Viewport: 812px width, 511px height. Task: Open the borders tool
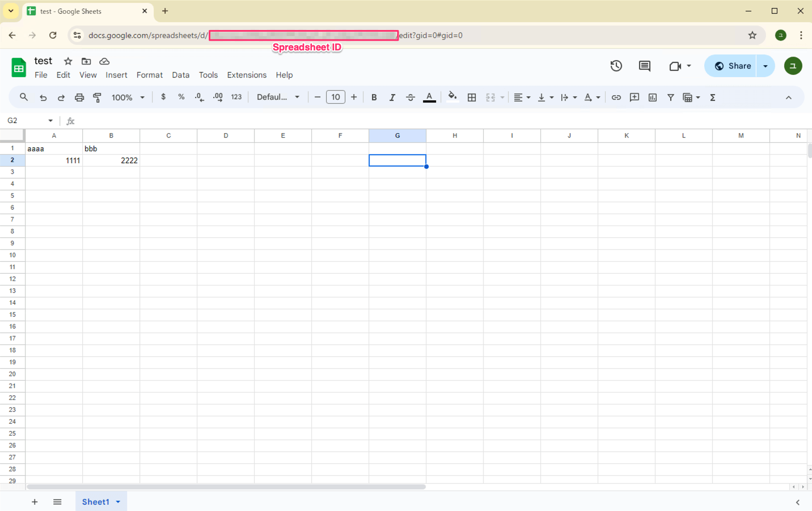472,97
